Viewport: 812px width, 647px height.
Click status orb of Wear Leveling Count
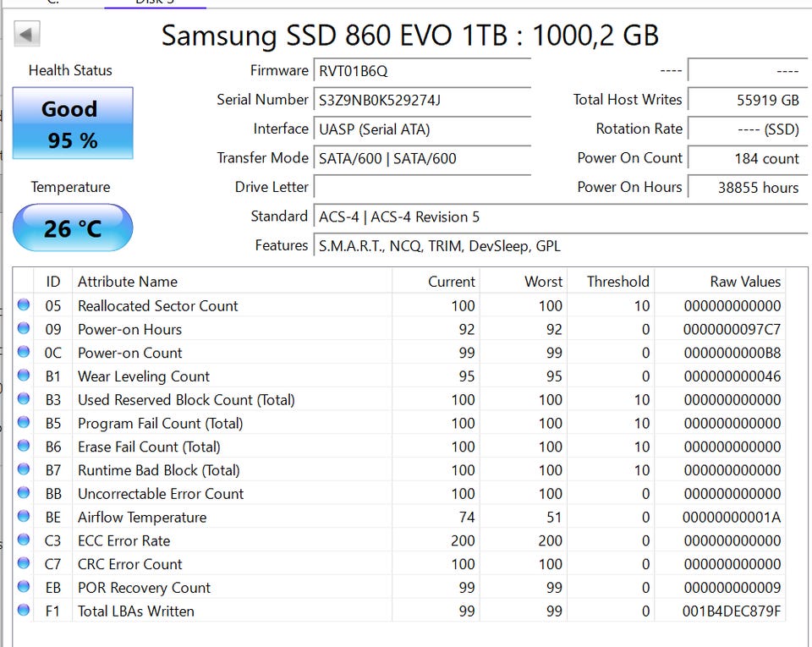(24, 375)
